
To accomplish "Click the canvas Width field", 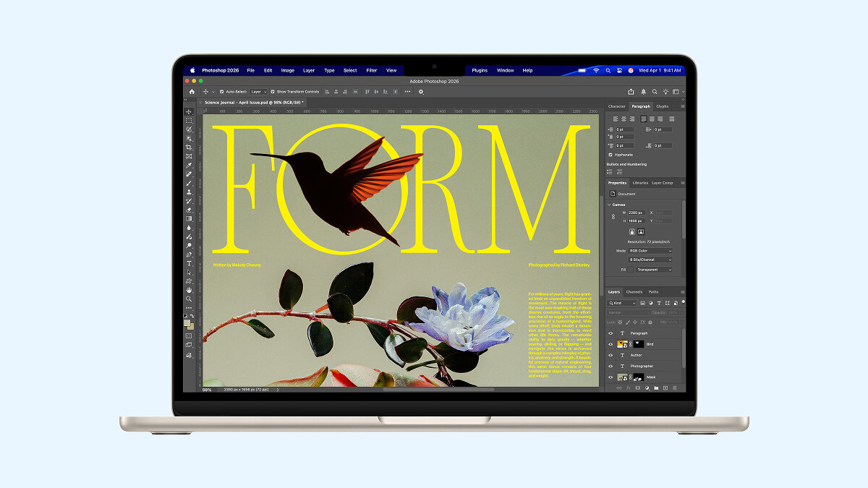I will (637, 213).
